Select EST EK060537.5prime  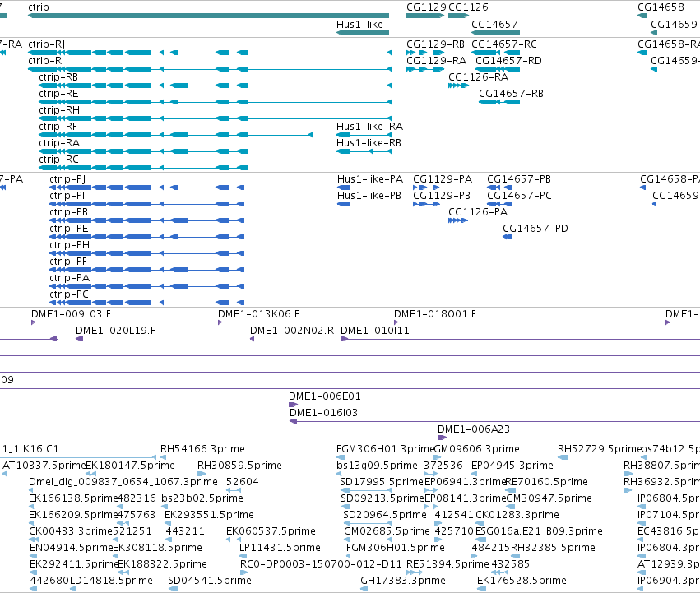click(234, 540)
